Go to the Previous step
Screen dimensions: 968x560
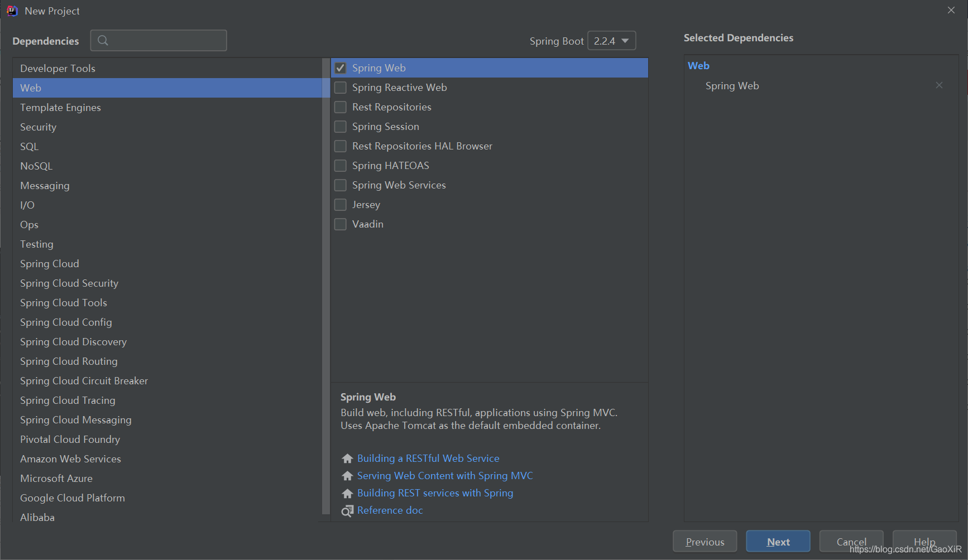click(x=705, y=542)
